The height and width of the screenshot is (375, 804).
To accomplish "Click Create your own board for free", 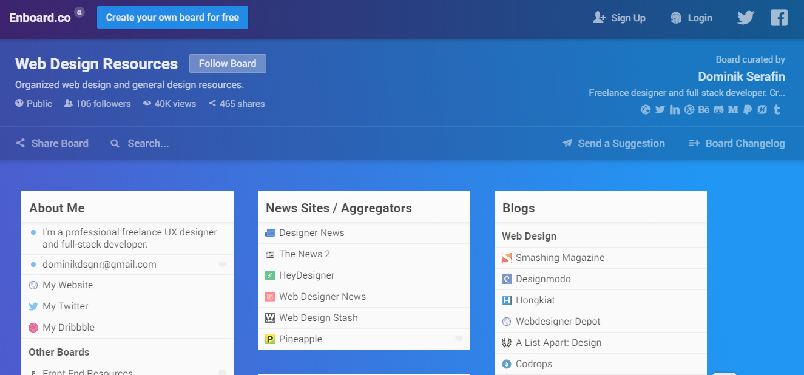I will point(172,17).
